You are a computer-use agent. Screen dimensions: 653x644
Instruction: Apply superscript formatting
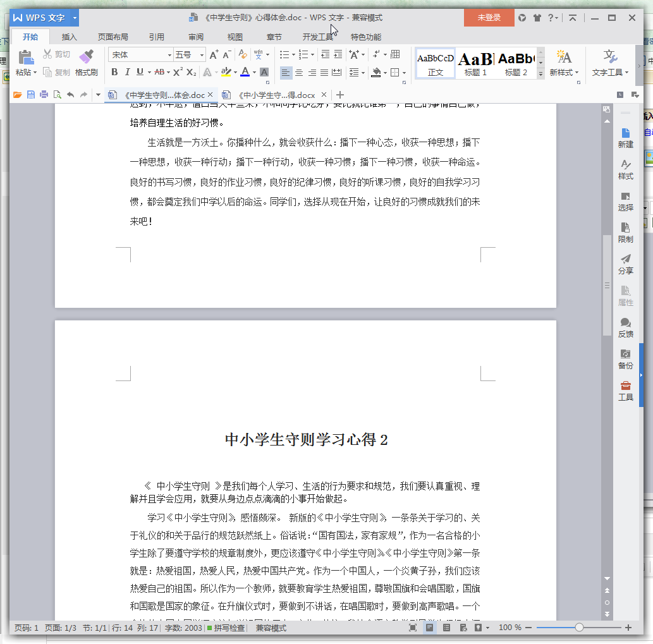coord(178,72)
